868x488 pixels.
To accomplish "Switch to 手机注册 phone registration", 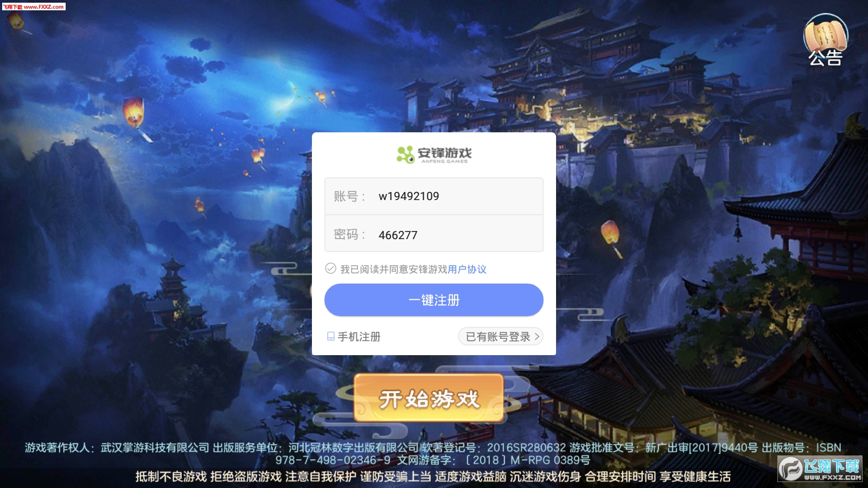I will pos(354,337).
